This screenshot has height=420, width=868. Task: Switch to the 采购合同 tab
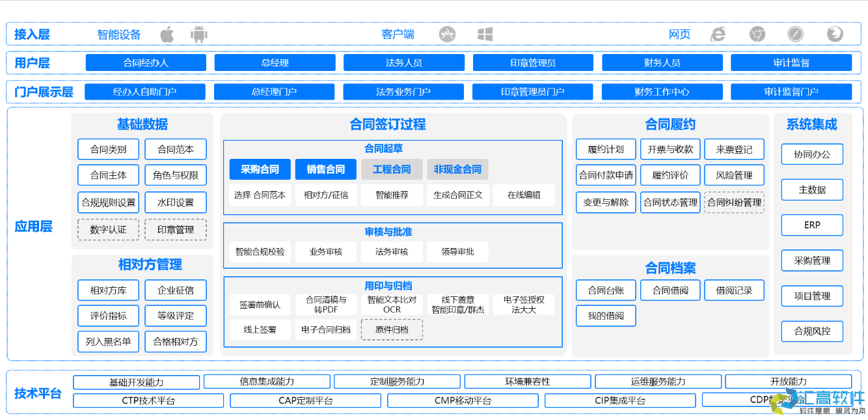point(260,169)
